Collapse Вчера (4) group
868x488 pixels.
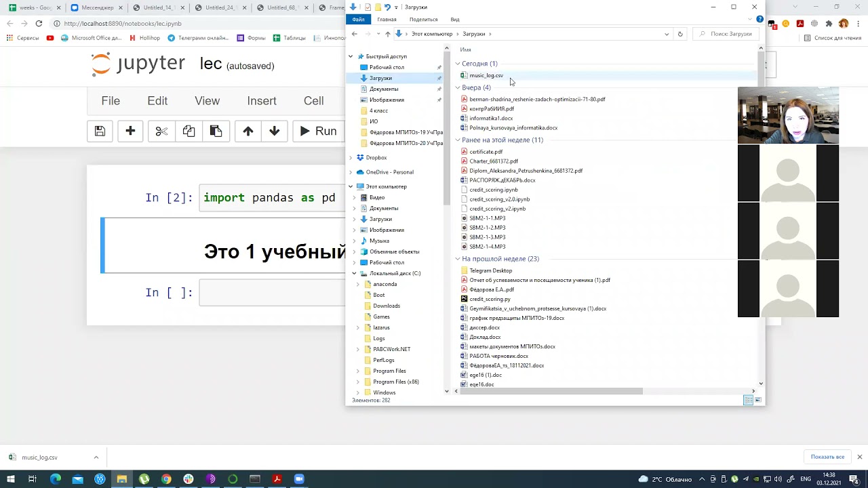(x=458, y=87)
